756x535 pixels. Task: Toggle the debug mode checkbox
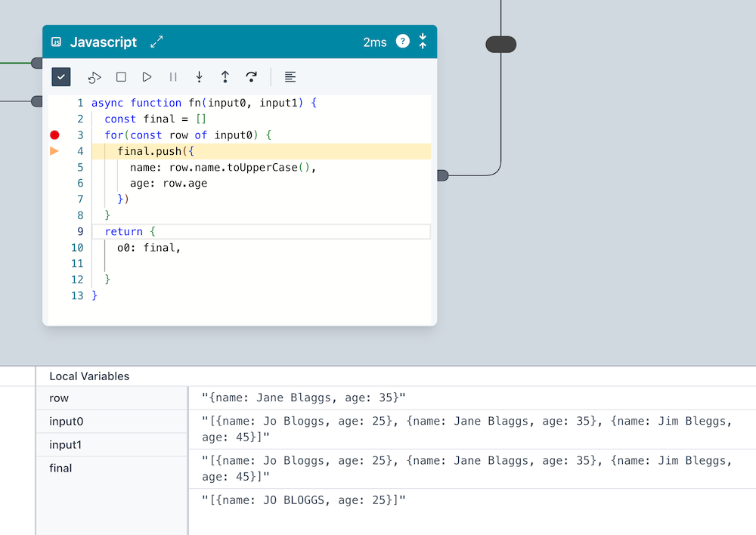[61, 76]
